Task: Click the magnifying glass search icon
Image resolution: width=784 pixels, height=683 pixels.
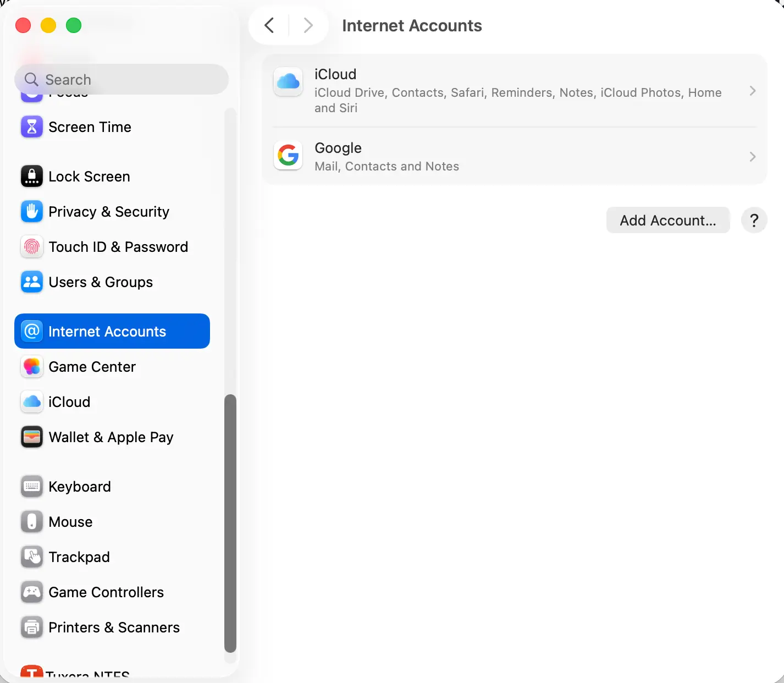Action: click(31, 80)
